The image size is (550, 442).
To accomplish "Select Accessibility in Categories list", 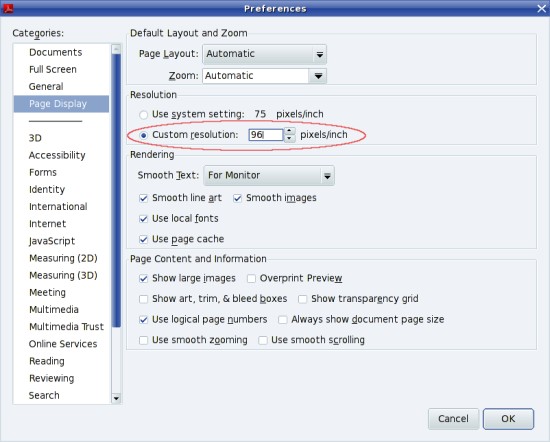I will point(57,155).
